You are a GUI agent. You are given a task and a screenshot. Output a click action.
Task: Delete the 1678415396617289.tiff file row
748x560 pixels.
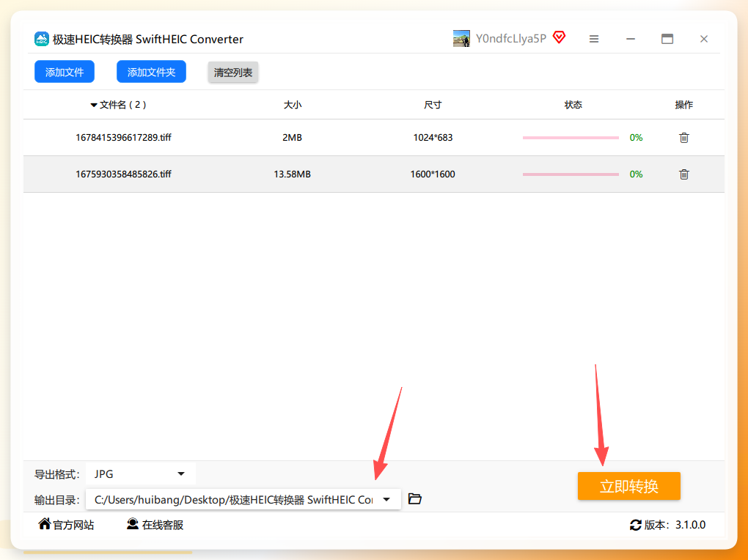pyautogui.click(x=683, y=137)
